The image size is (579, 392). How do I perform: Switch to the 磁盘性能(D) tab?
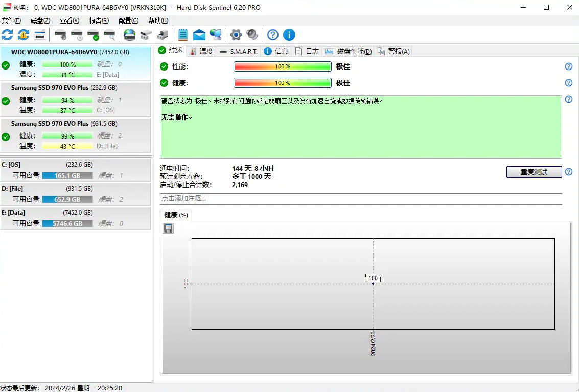pos(348,51)
